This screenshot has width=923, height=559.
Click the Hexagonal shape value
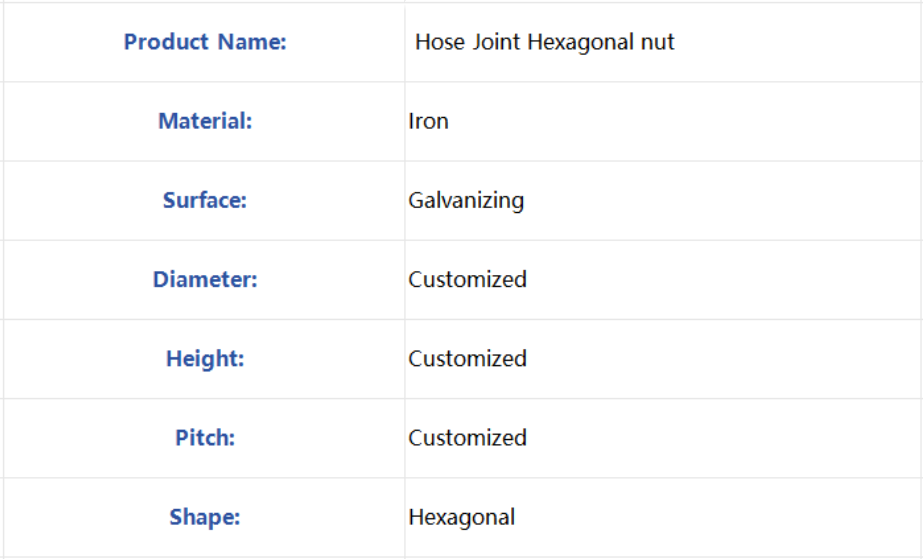tap(462, 518)
